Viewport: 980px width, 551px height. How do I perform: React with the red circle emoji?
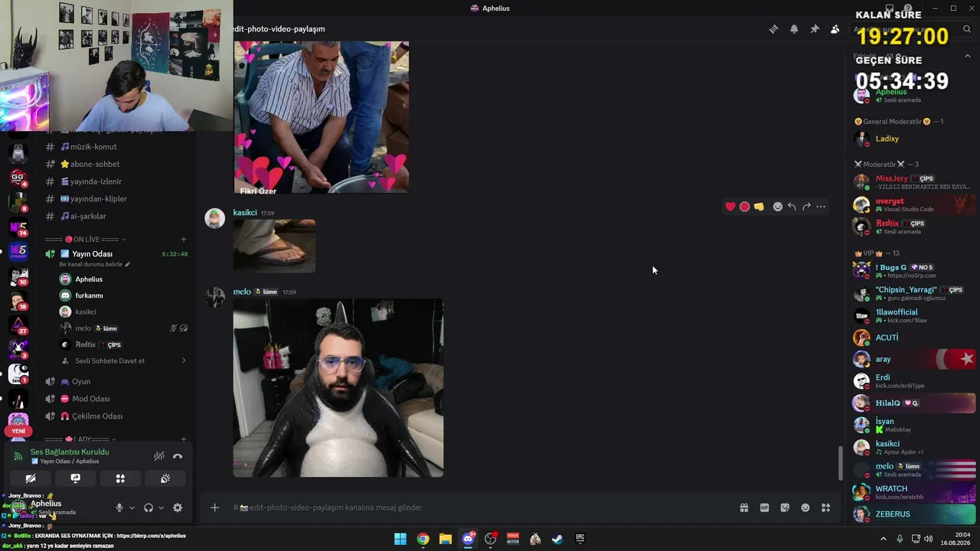click(744, 207)
